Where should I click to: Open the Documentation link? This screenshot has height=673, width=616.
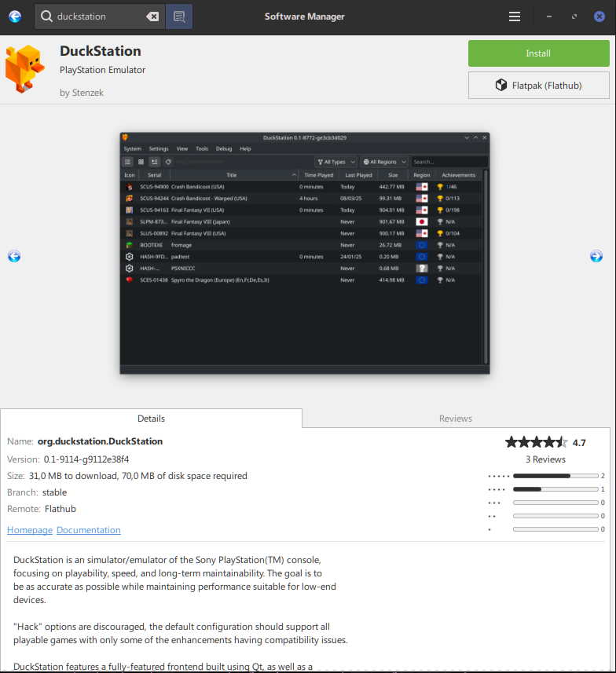point(89,530)
